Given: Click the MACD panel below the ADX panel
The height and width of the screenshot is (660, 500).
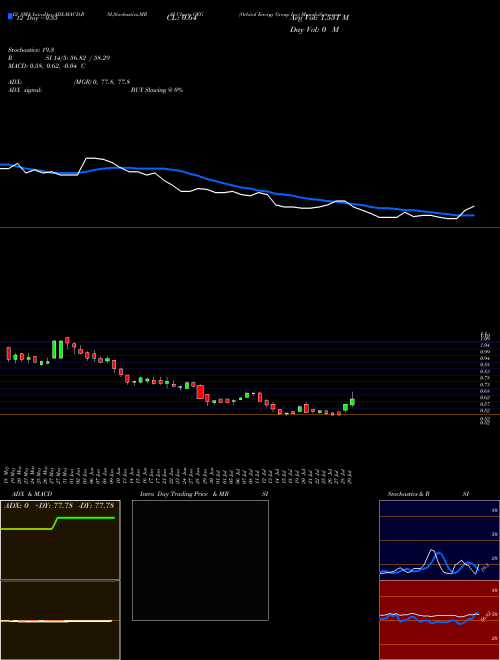Looking at the screenshot, I should [60, 620].
